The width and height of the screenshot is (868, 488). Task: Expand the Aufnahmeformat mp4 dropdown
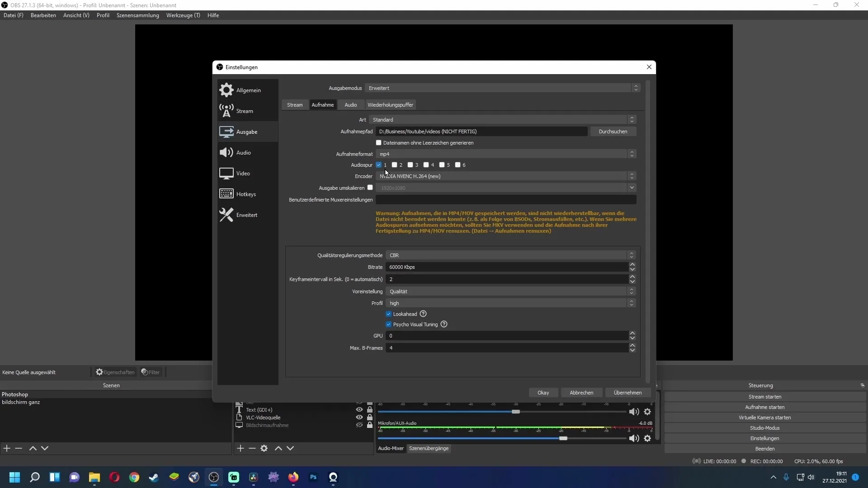(x=631, y=154)
